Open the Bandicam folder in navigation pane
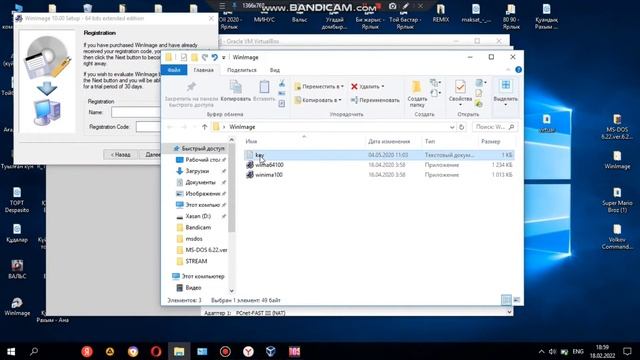The image size is (640, 360). tap(198, 227)
